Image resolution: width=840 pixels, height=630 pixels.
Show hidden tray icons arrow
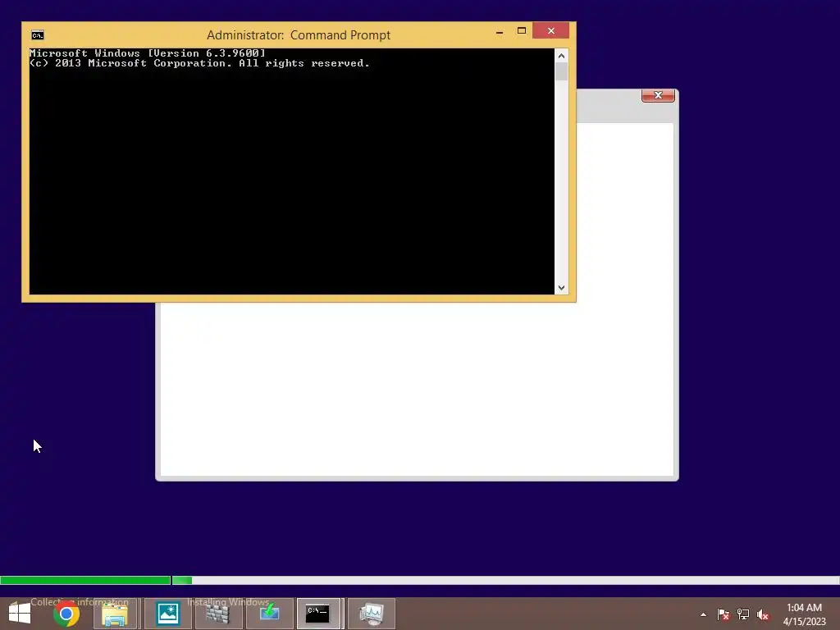703,614
